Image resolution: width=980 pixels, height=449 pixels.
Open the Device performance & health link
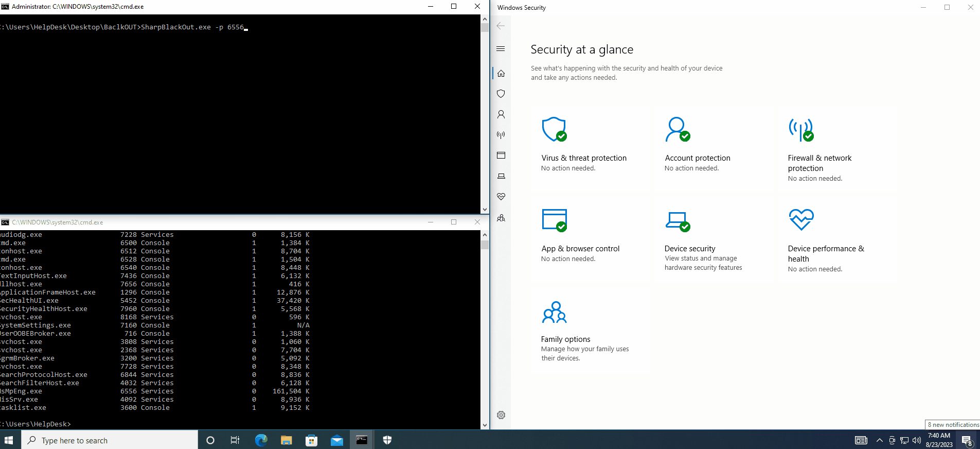pos(826,254)
